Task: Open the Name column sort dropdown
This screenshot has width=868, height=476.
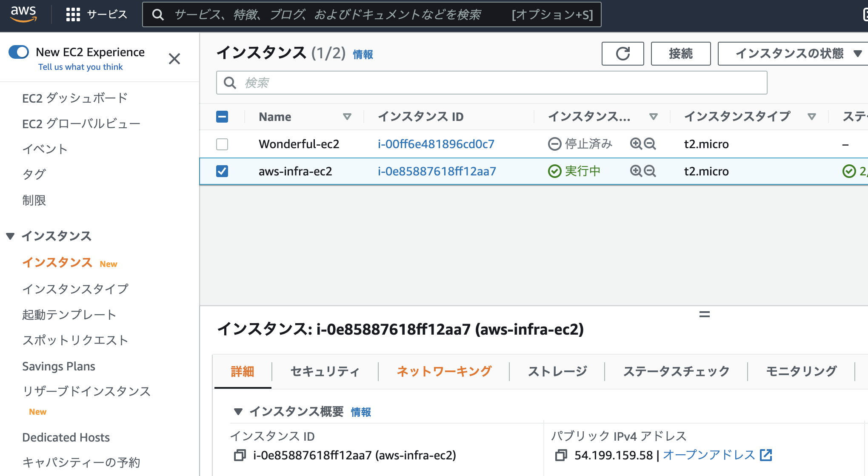Action: click(348, 116)
